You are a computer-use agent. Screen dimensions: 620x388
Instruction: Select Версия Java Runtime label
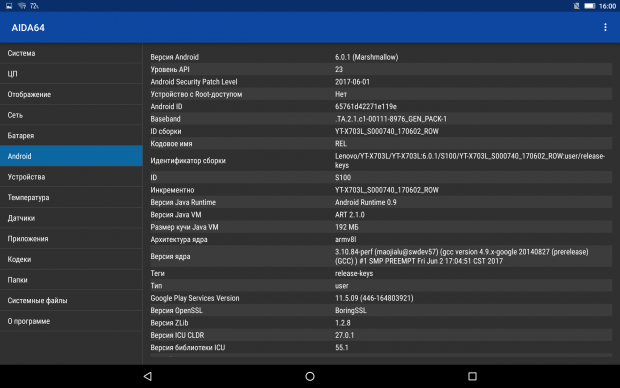pyautogui.click(x=183, y=202)
